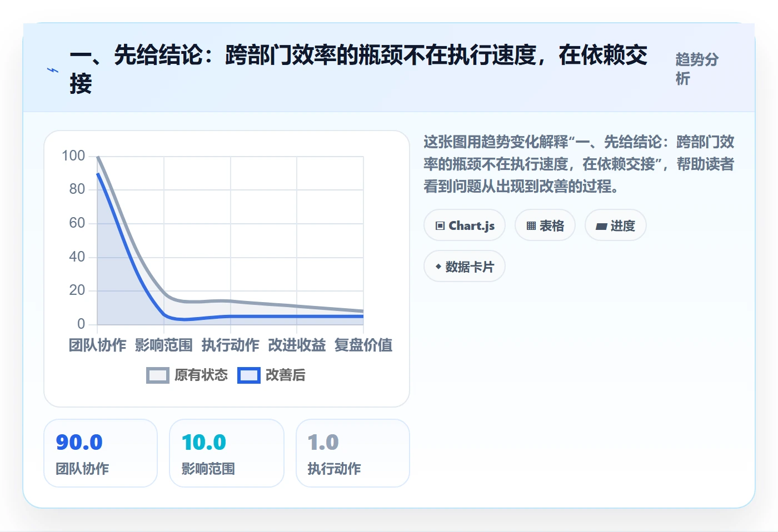
Task: Click the 10.0 影响范围 stat card
Action: [x=227, y=453]
